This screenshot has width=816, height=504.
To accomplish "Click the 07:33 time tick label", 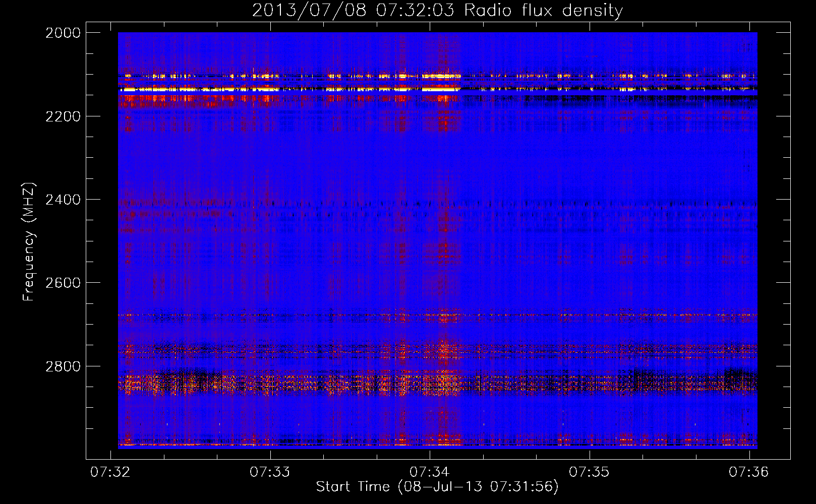I will [270, 472].
